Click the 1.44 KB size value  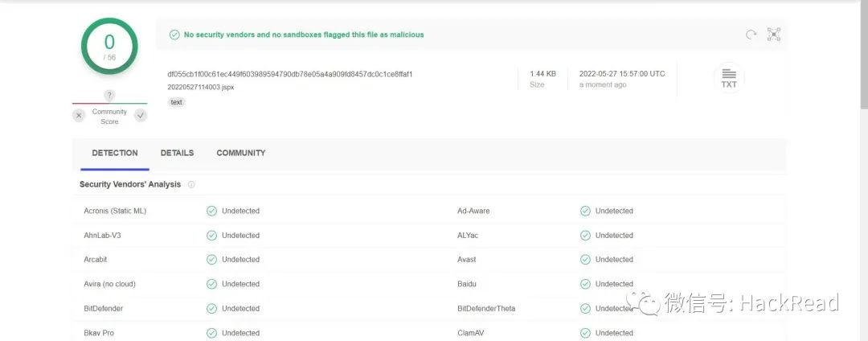pyautogui.click(x=543, y=74)
